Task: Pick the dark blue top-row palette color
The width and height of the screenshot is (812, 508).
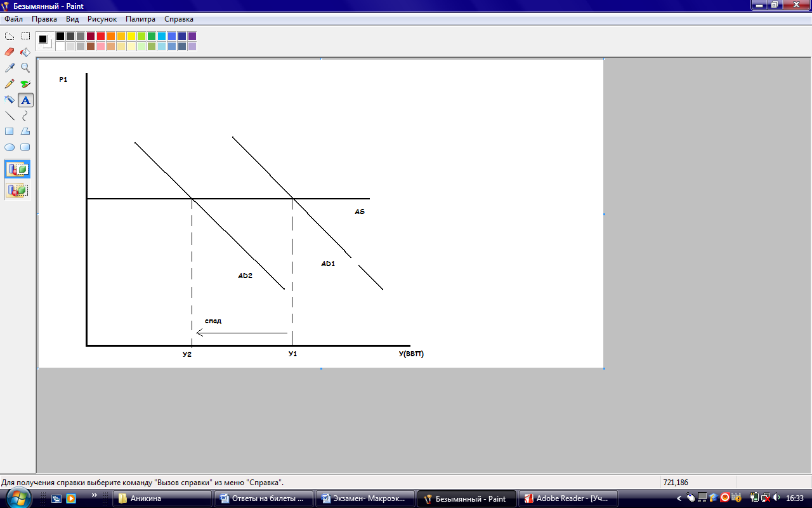Action: (182, 36)
